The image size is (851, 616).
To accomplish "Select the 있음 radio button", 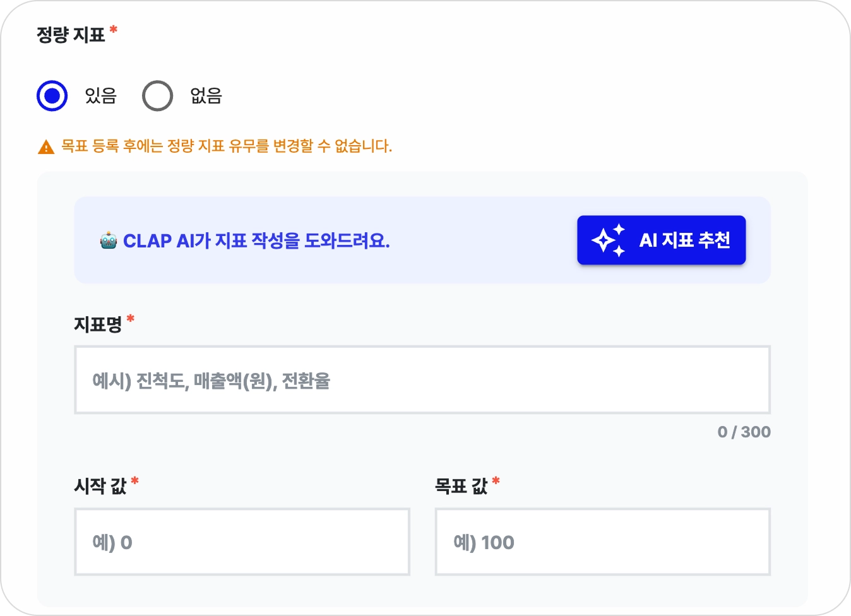I will click(x=52, y=96).
